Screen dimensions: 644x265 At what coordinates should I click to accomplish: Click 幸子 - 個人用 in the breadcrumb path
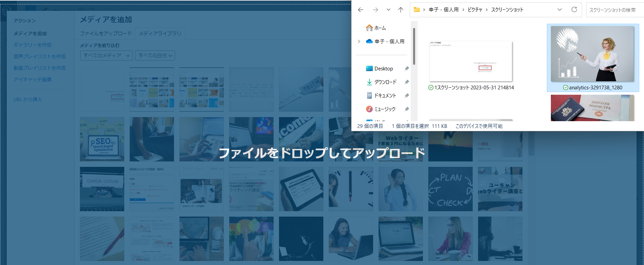pos(444,9)
